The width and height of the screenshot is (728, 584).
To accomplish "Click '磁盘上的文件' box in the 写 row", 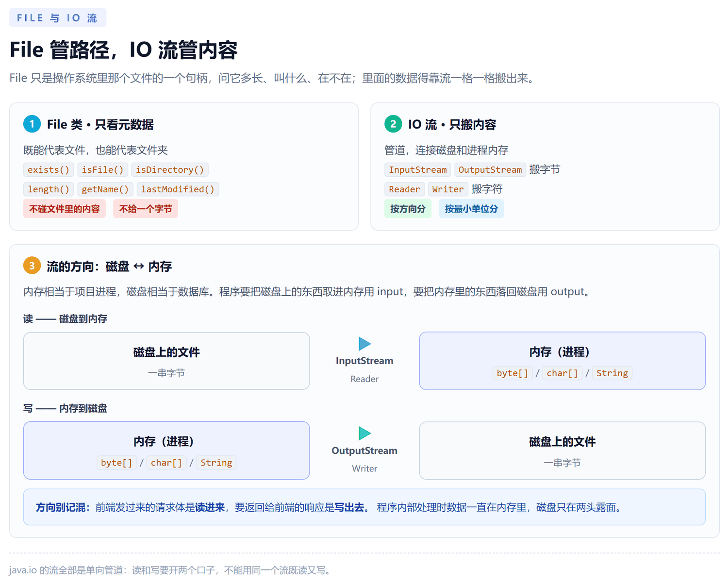I will point(563,451).
